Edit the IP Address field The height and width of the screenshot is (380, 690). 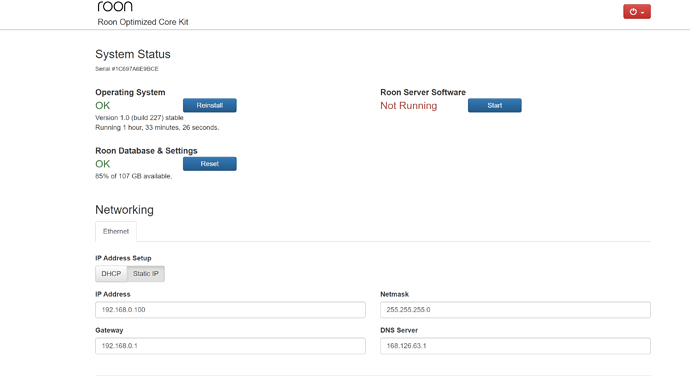coord(230,310)
